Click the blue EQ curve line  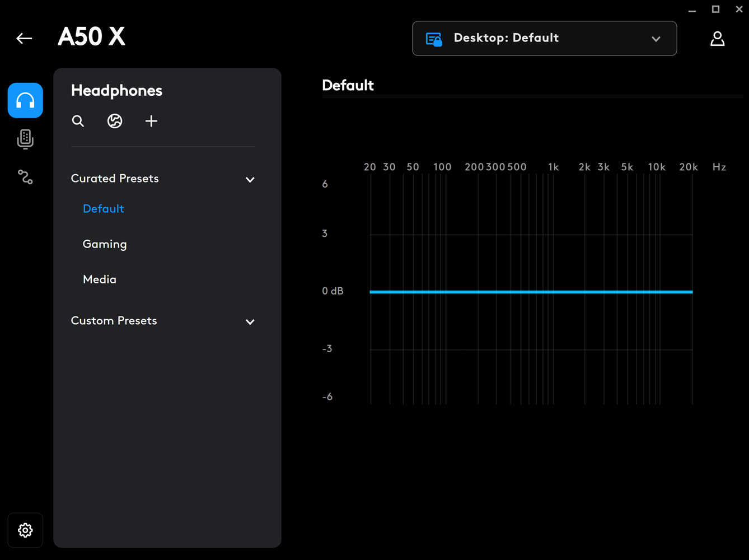(531, 292)
